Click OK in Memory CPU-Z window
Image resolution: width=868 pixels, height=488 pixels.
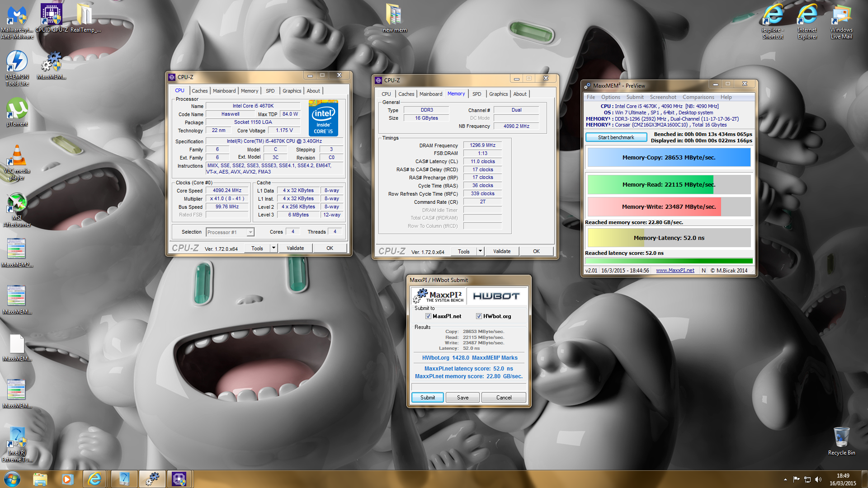536,251
